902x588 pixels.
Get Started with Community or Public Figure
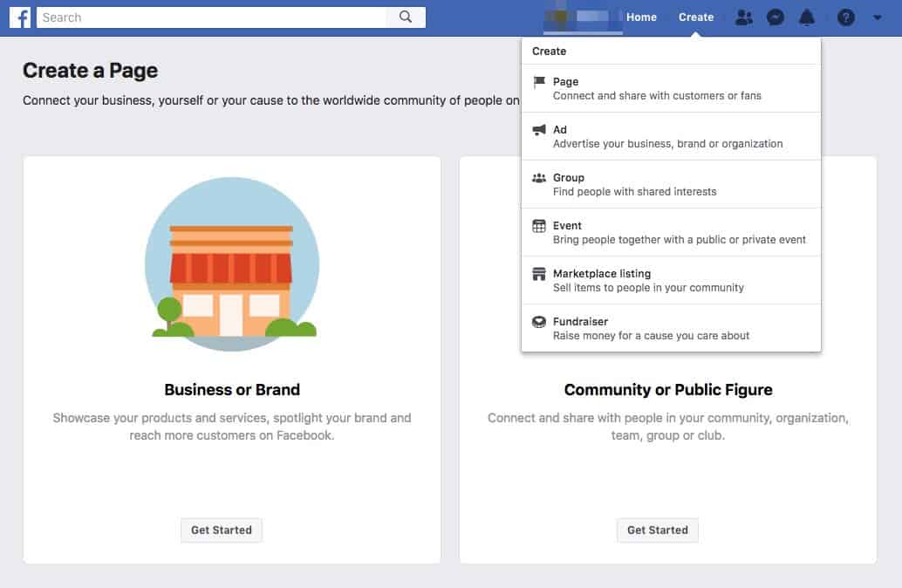click(657, 530)
